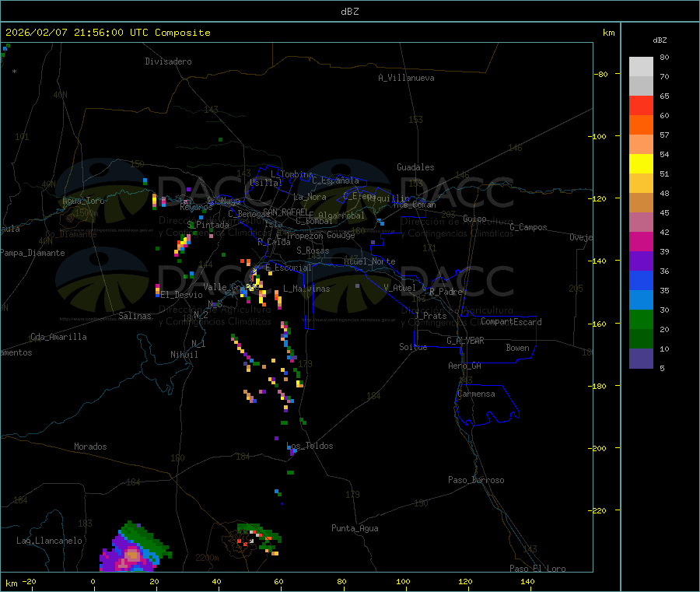Click the 'Carmensa' map label
The height and width of the screenshot is (592, 700).
tap(476, 394)
